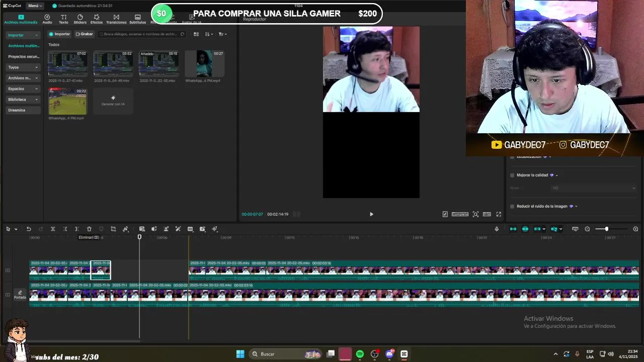Screen dimensions: 644x362
Task: Click the TikTok safe-zone preview icon
Action: click(x=445, y=214)
